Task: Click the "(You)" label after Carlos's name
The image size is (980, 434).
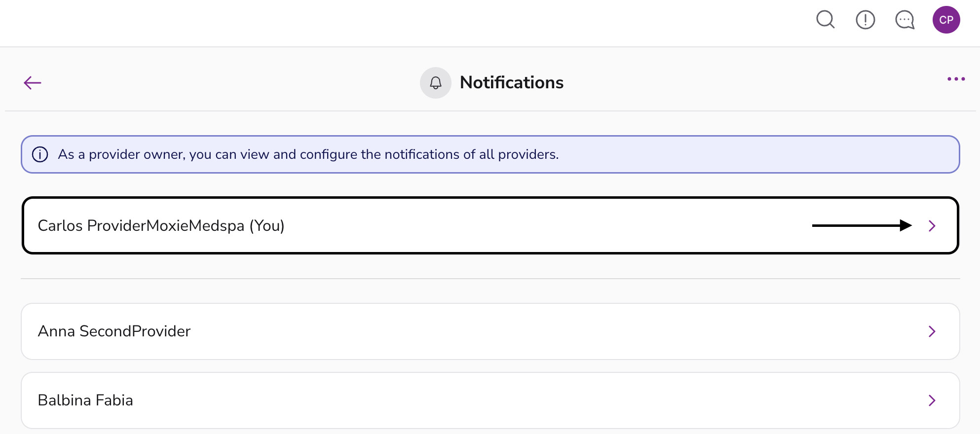Action: click(267, 226)
